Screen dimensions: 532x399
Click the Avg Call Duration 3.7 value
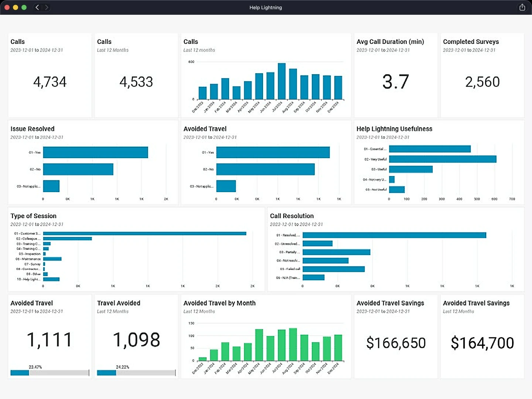396,82
